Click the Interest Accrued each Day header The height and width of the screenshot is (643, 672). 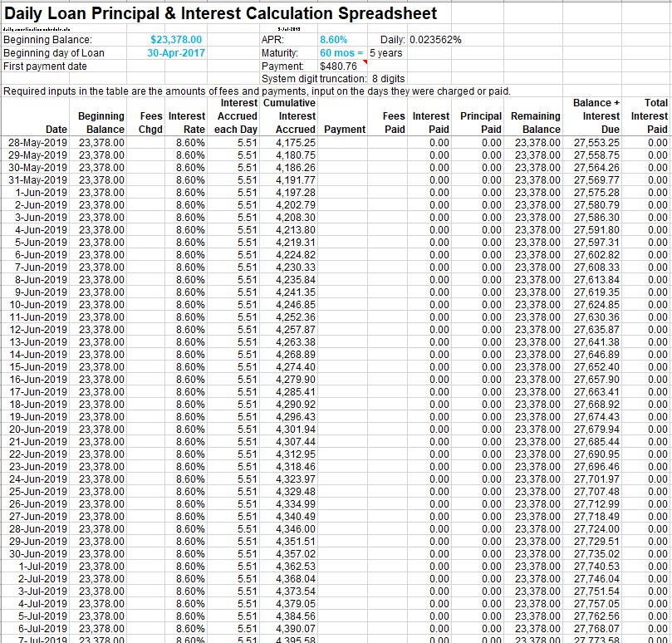(x=236, y=116)
